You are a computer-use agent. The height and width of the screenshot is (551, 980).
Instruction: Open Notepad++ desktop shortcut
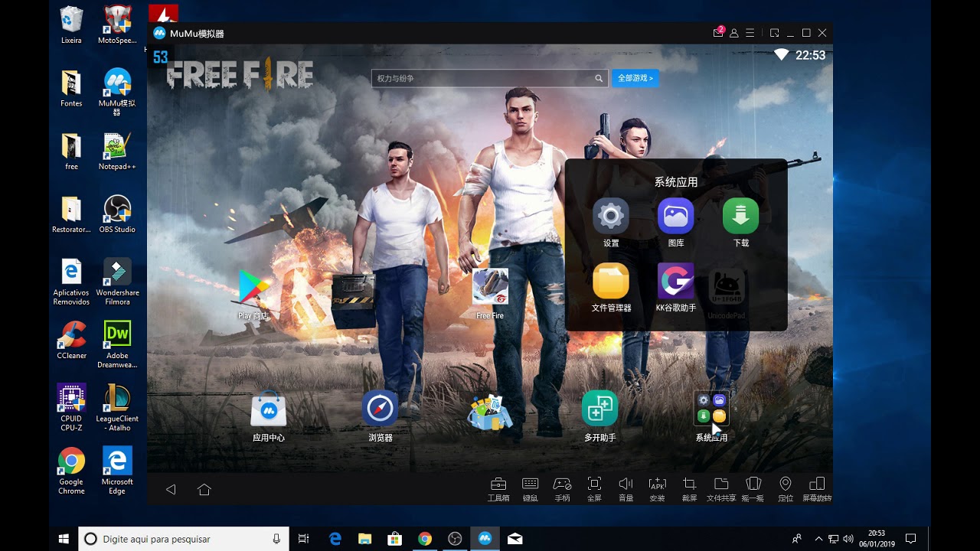click(117, 152)
